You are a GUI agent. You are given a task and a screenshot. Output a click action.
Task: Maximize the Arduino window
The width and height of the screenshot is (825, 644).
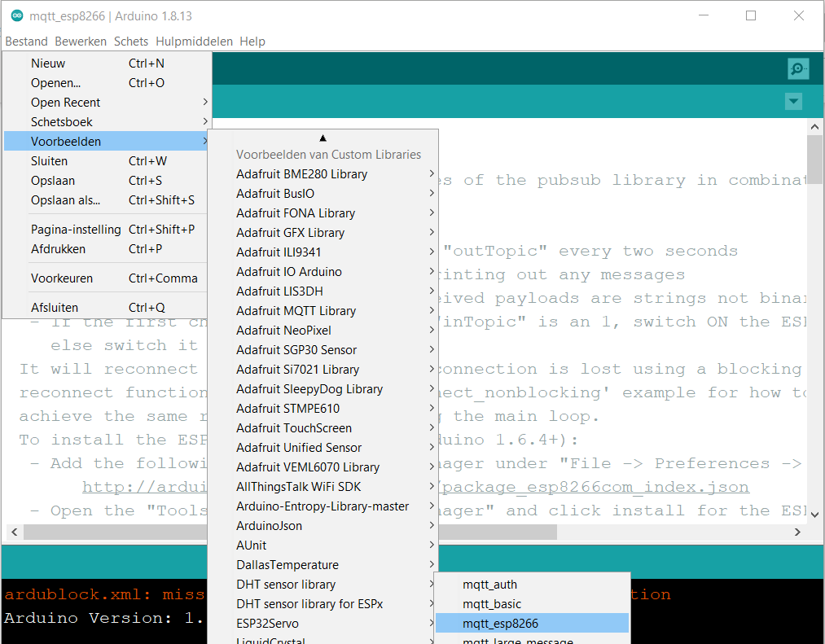point(751,15)
